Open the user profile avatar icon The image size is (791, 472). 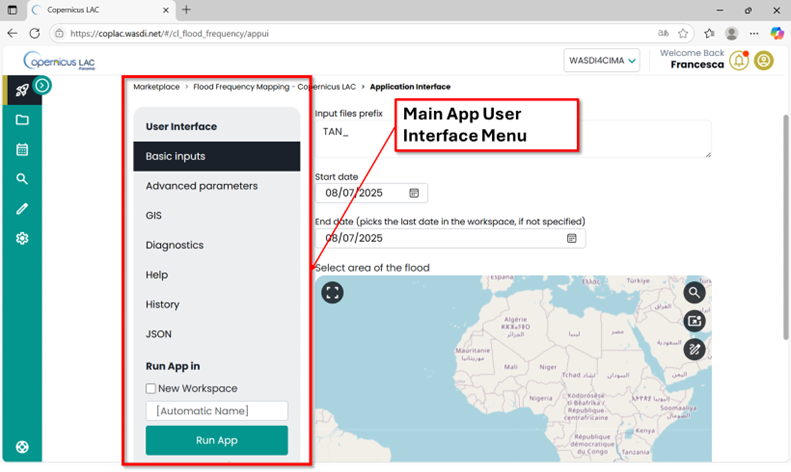[764, 61]
